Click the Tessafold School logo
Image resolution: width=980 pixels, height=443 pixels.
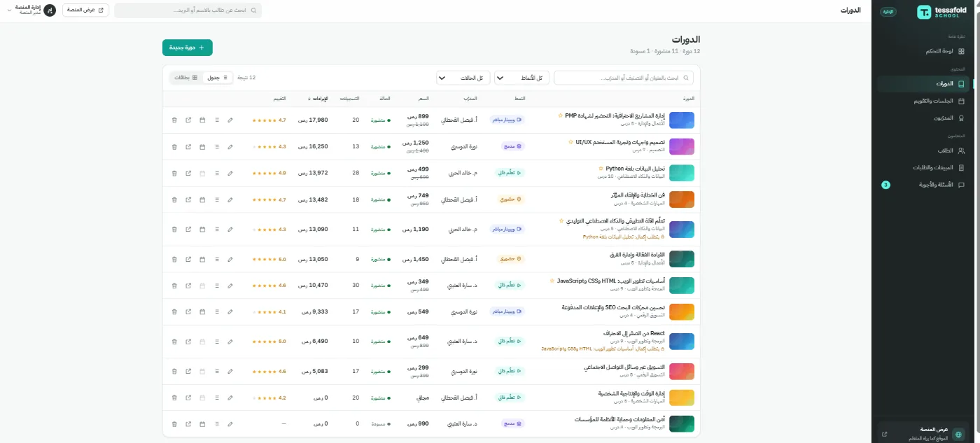point(943,12)
